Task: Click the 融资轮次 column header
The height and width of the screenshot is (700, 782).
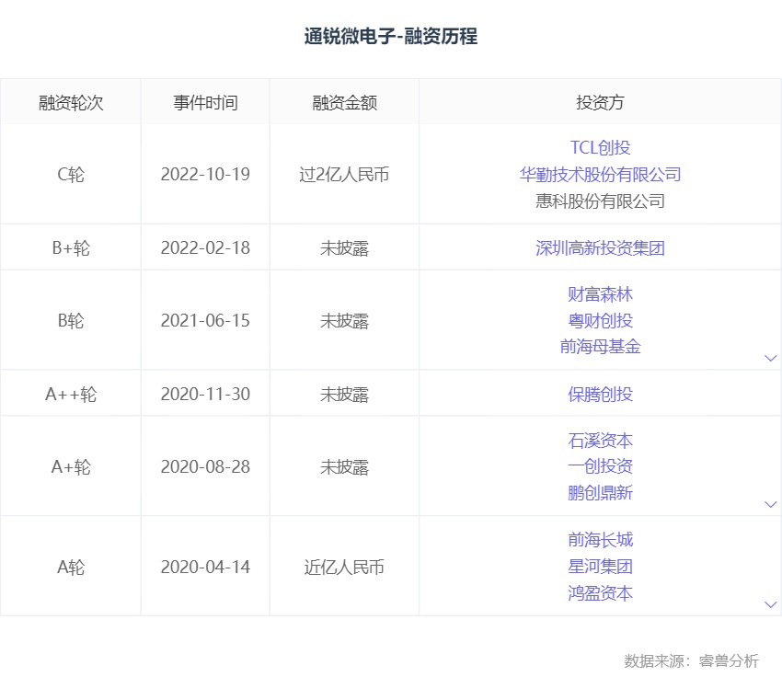Action: coord(71,103)
